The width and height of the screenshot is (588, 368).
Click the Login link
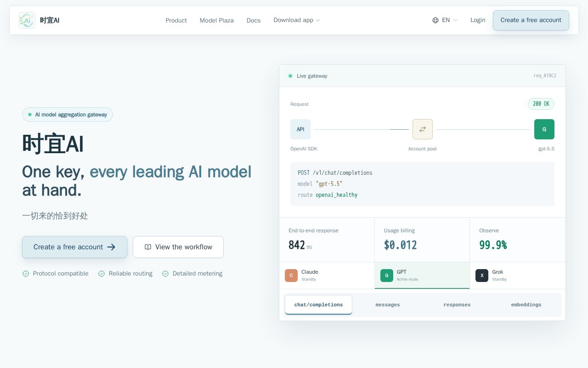pos(478,20)
